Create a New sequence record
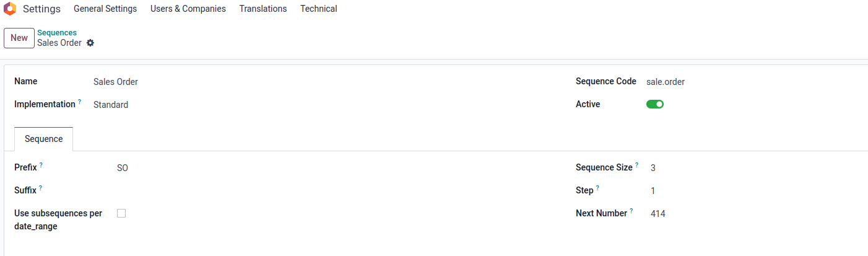 point(19,38)
